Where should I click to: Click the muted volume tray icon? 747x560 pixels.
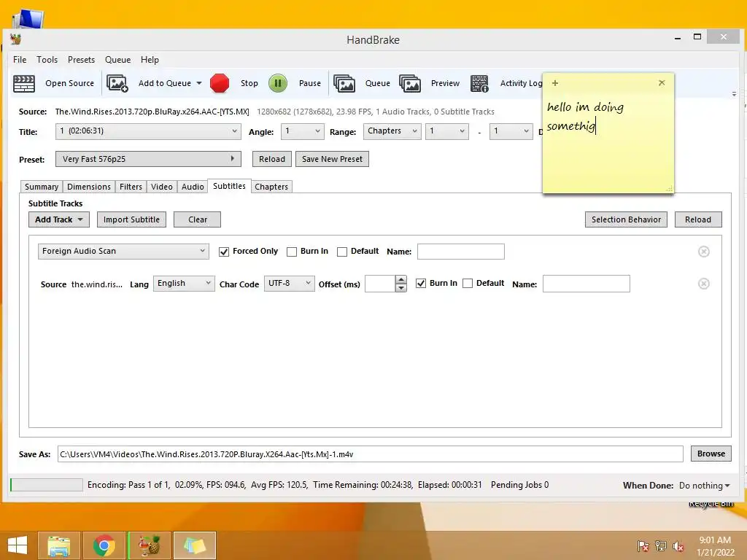678,546
